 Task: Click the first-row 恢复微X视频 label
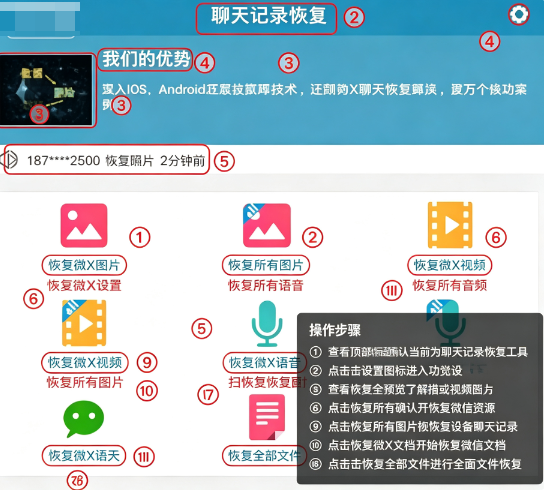pyautogui.click(x=450, y=265)
